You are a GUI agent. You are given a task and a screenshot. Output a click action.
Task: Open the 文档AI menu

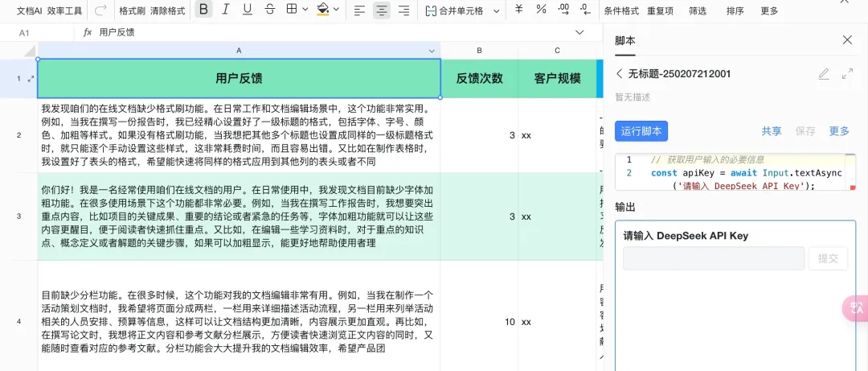pyautogui.click(x=30, y=10)
